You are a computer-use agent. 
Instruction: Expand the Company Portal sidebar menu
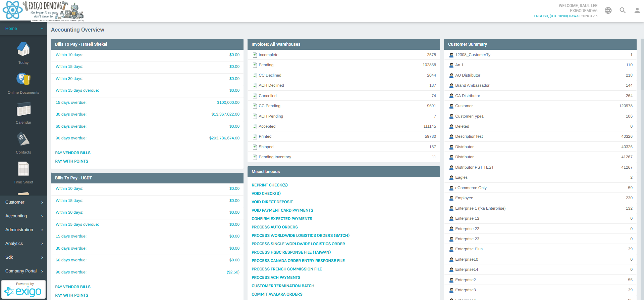tap(23, 271)
